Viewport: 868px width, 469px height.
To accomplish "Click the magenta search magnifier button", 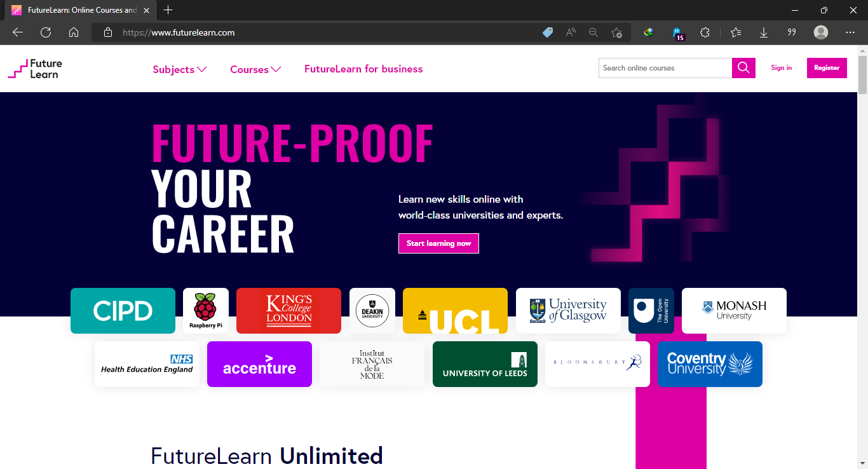I will [743, 68].
